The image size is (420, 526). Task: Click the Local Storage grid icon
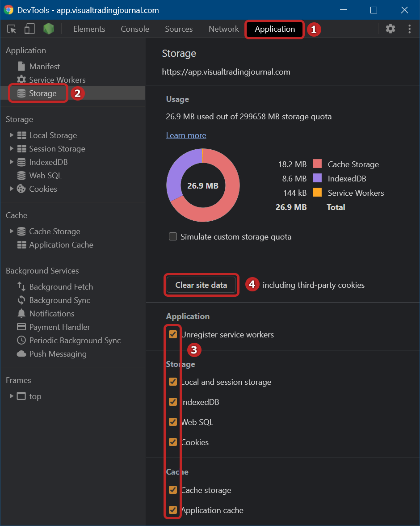click(22, 135)
